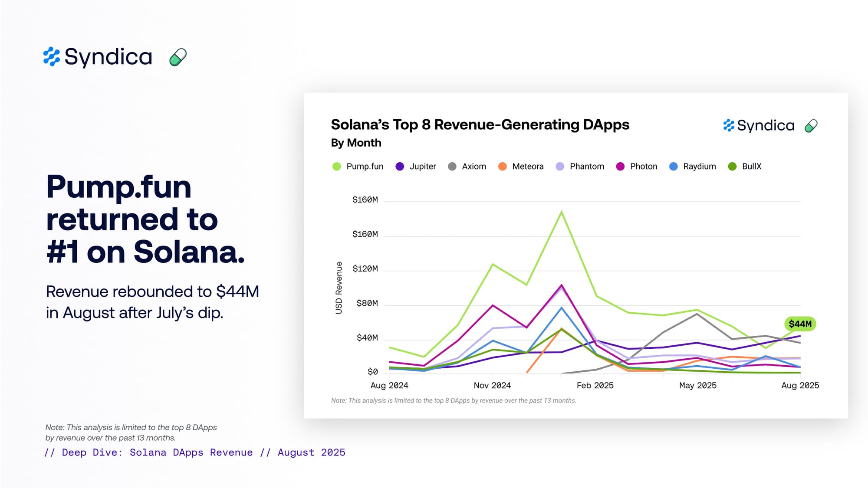Click the 'Nov 2024' x-axis label

pyautogui.click(x=492, y=386)
